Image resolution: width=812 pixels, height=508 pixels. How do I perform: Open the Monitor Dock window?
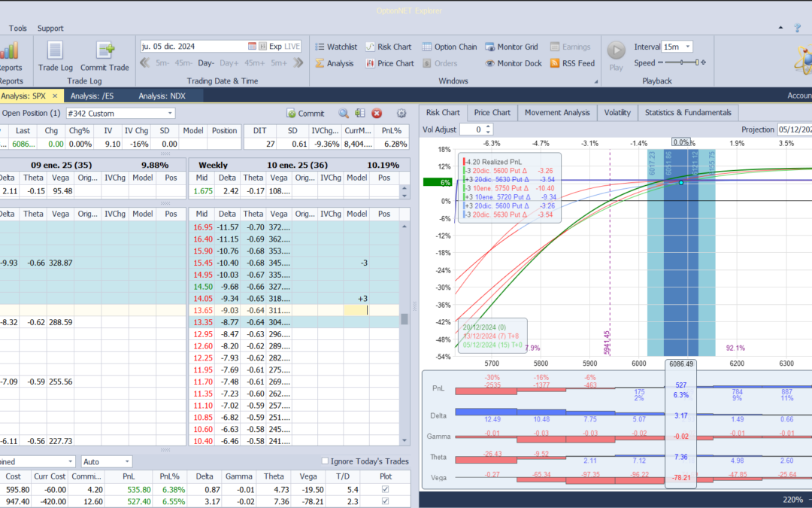(x=514, y=63)
